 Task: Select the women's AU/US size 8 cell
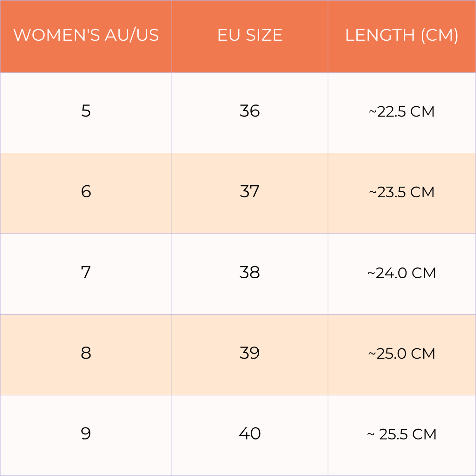pyautogui.click(x=86, y=353)
